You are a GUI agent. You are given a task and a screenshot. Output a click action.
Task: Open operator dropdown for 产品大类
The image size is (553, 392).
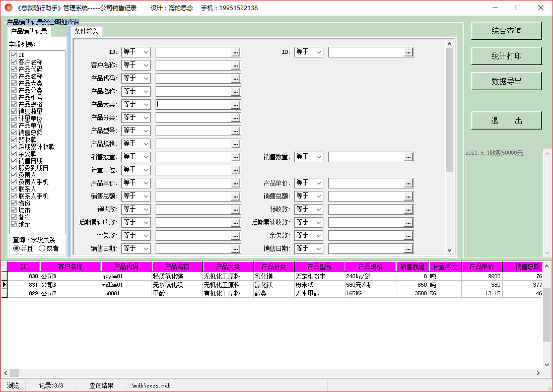[136, 104]
